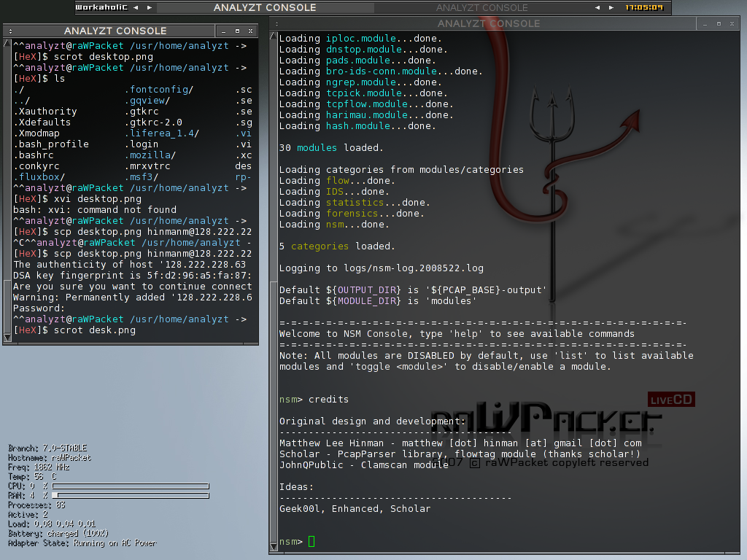Click the 'Password:' prompt line
This screenshot has width=747, height=560.
(39, 308)
